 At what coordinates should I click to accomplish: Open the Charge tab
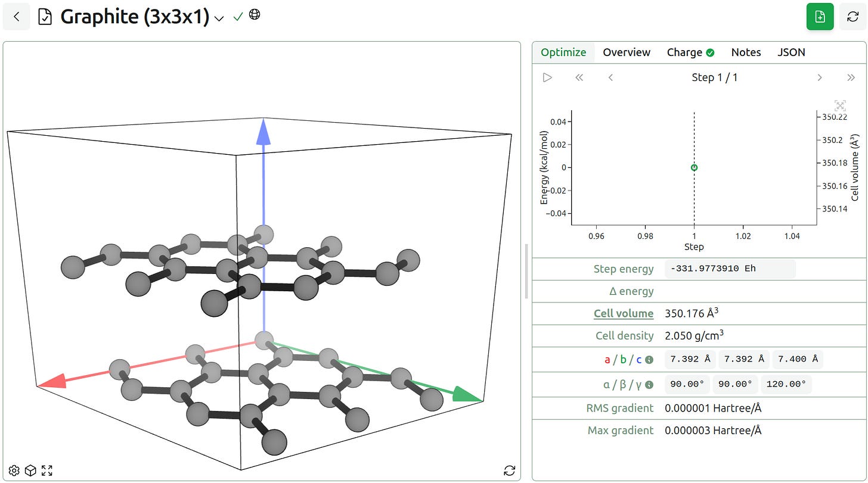coord(690,52)
